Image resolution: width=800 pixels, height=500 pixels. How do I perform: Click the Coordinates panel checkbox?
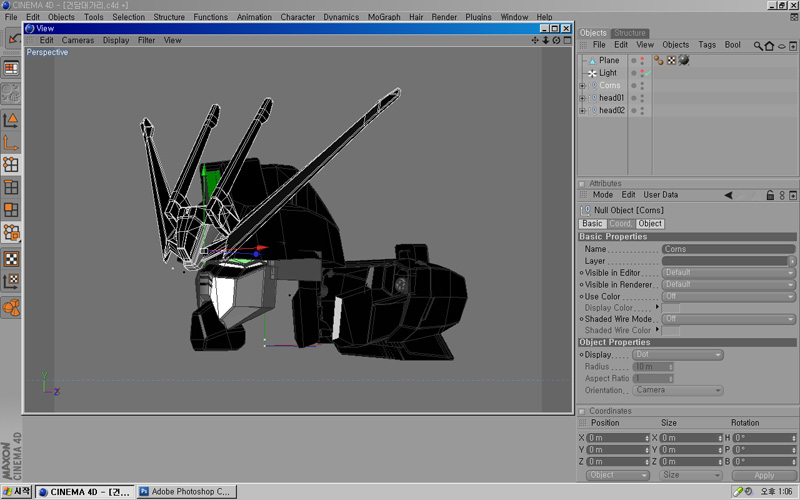coord(582,411)
